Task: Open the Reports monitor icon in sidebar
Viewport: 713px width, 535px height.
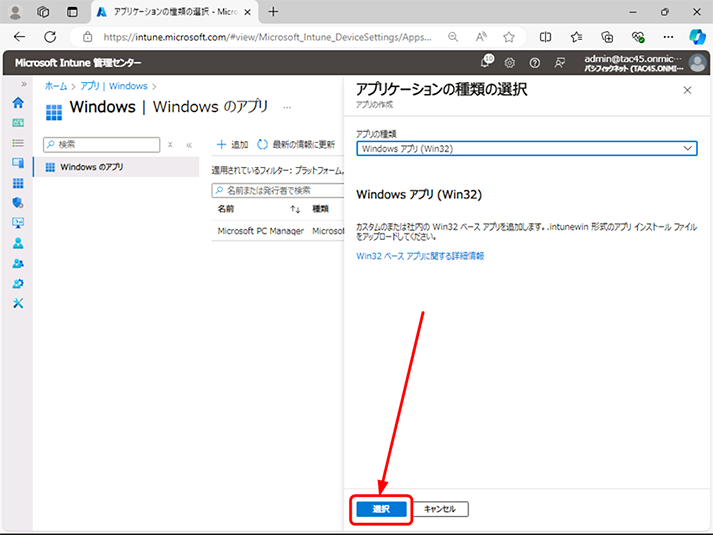Action: pyautogui.click(x=18, y=223)
